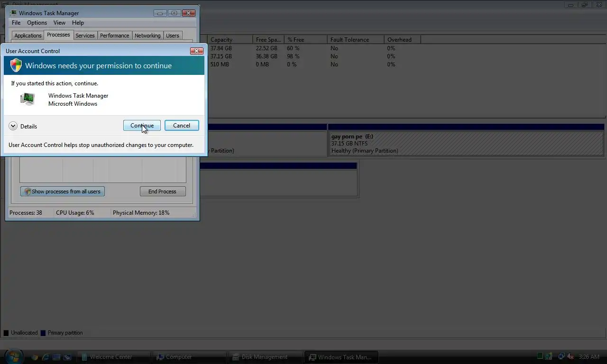Click the UAC security shield icon
This screenshot has height=364, width=607.
click(16, 65)
